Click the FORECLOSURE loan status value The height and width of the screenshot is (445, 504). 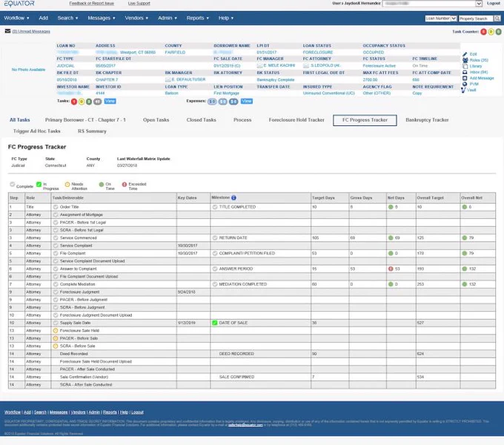[x=317, y=52]
